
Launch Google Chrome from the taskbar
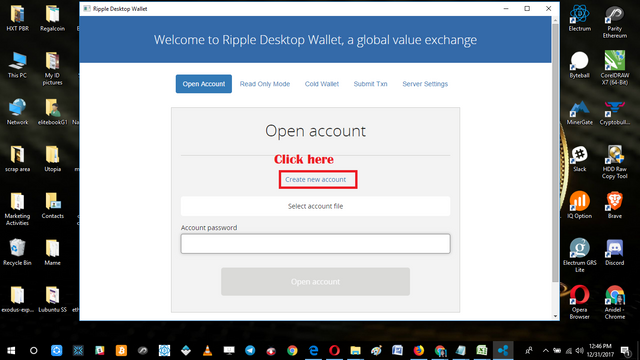[x=292, y=350]
